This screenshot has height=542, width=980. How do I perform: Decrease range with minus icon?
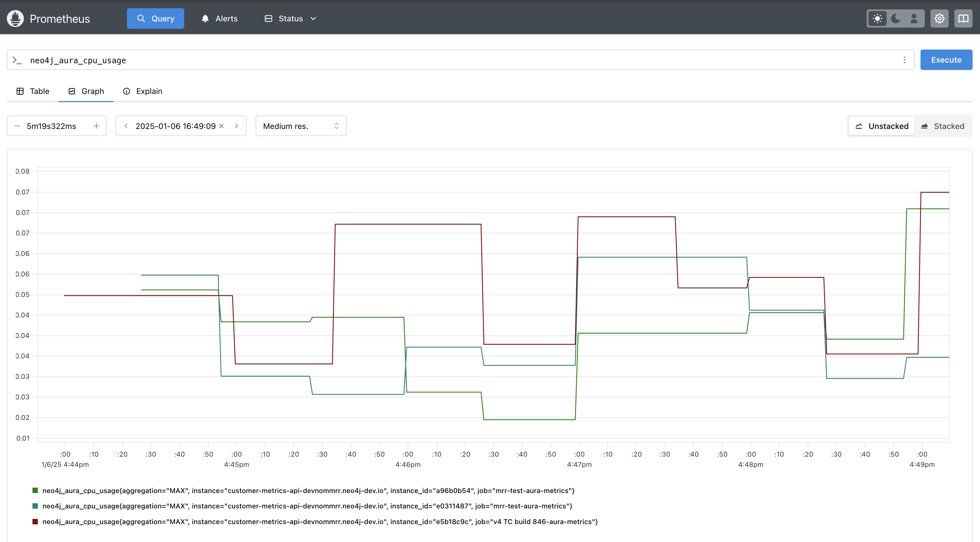(17, 126)
